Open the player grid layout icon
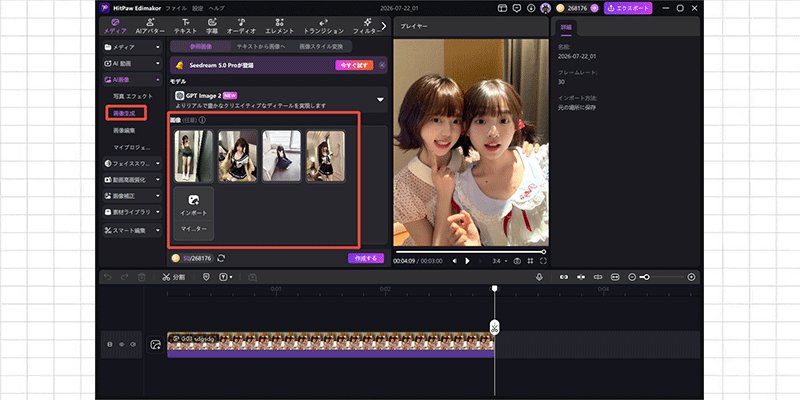The height and width of the screenshot is (400, 800). tap(531, 261)
